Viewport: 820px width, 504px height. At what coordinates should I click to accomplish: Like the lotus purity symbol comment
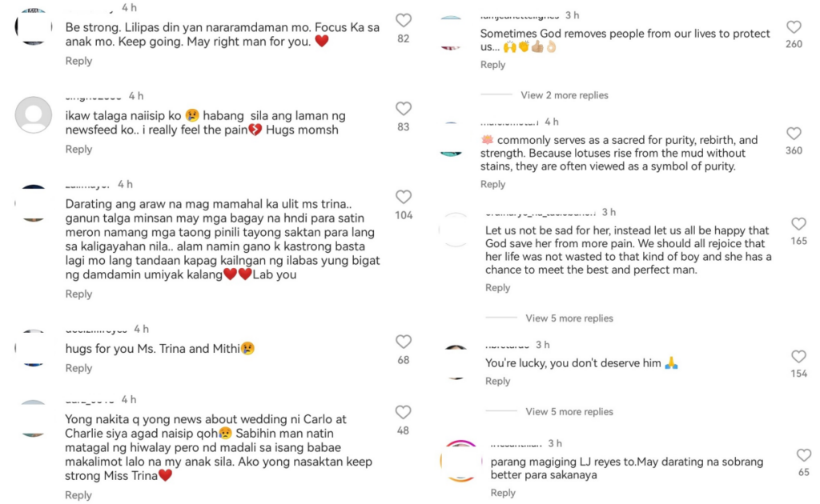pos(794,134)
